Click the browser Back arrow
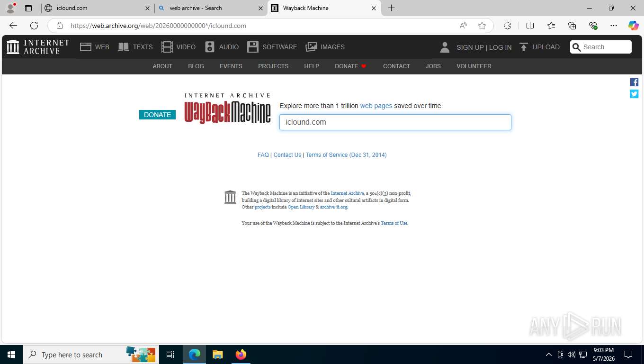Viewport: 644px width, 364px height. coord(13,26)
